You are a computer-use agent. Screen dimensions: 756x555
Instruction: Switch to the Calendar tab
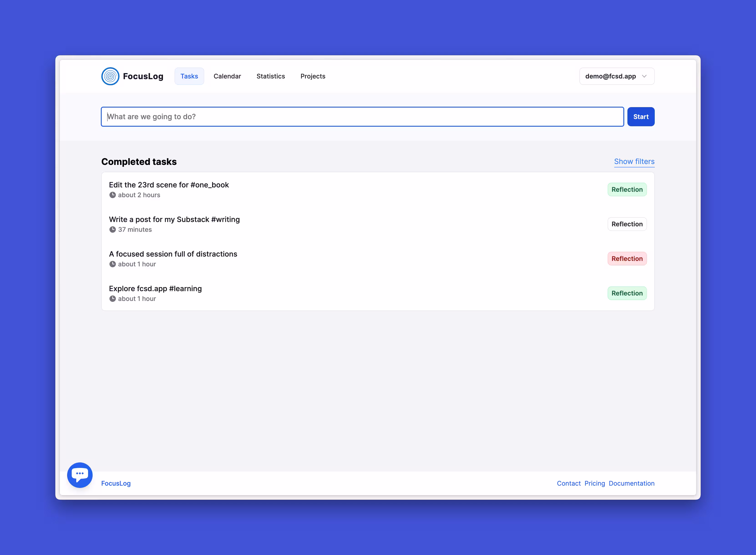coord(227,76)
